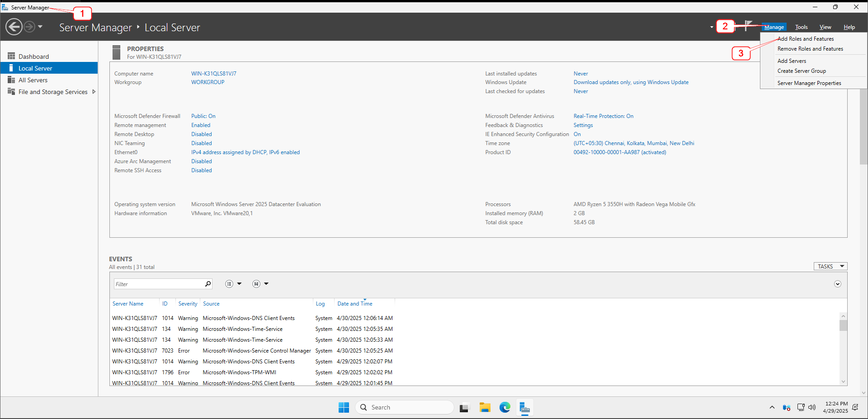868x419 pixels.
Task: Select the Service Control Manager event row
Action: (252, 351)
